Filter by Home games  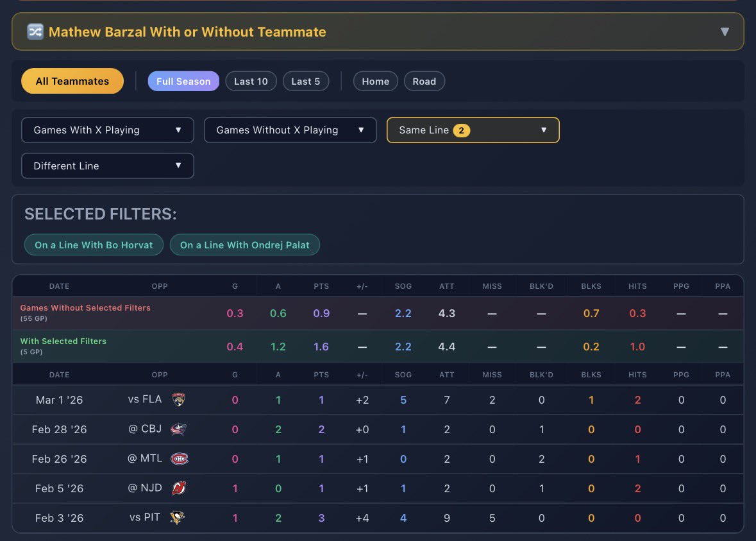point(376,81)
